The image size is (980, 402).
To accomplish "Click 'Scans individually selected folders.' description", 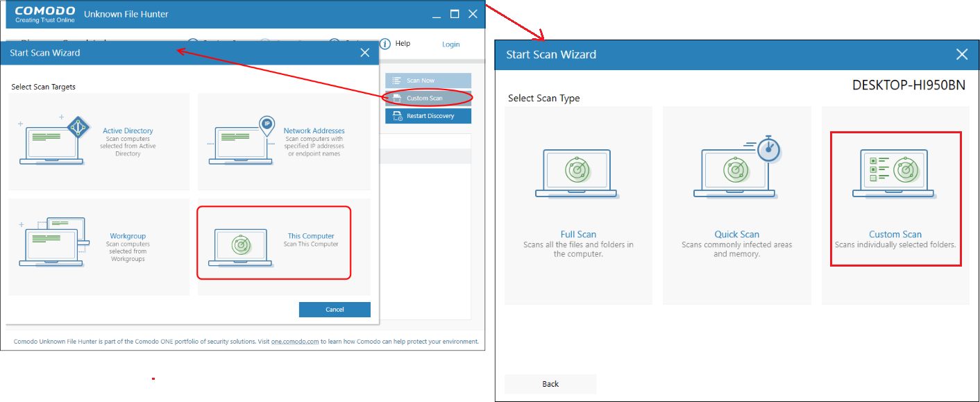I will (x=895, y=244).
